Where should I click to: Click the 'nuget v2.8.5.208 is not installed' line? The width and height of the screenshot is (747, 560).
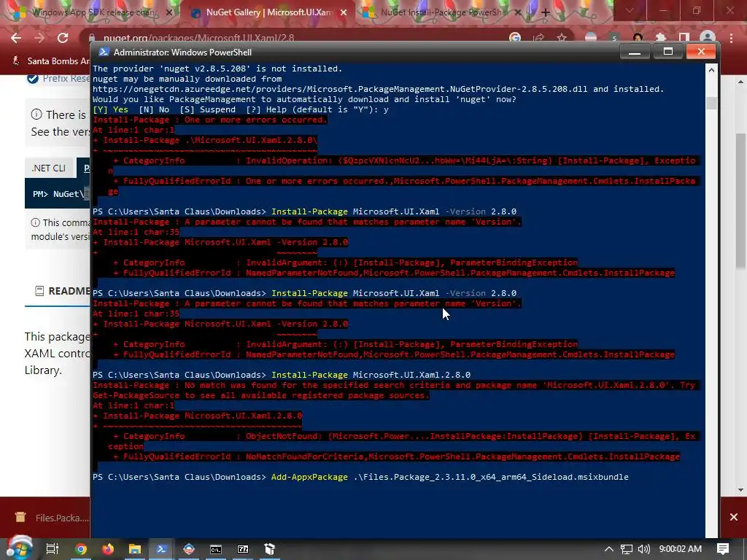point(217,69)
